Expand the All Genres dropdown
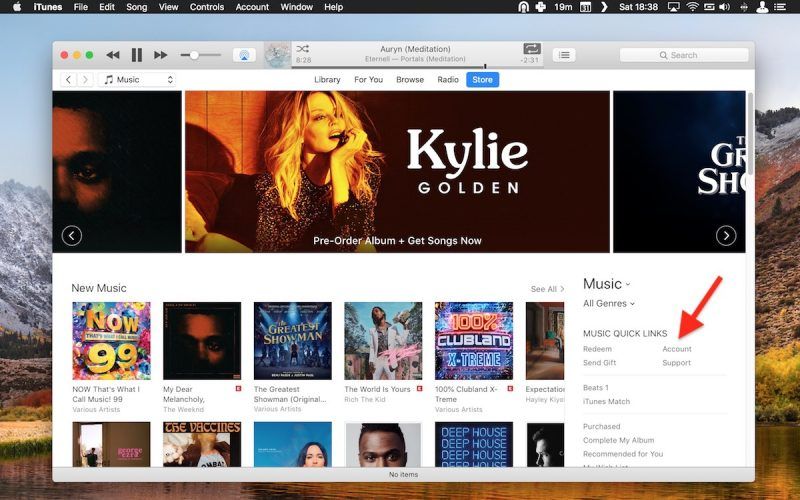The image size is (800, 500). pos(609,303)
